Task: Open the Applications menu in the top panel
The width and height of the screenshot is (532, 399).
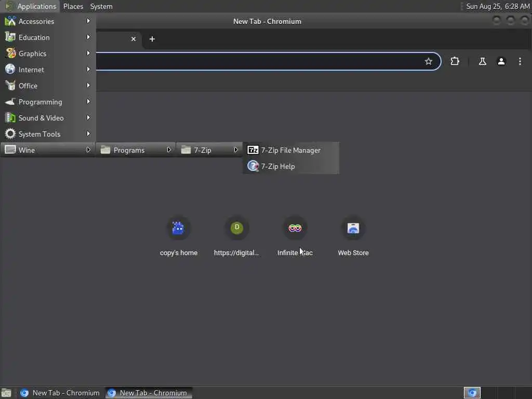Action: [x=31, y=6]
